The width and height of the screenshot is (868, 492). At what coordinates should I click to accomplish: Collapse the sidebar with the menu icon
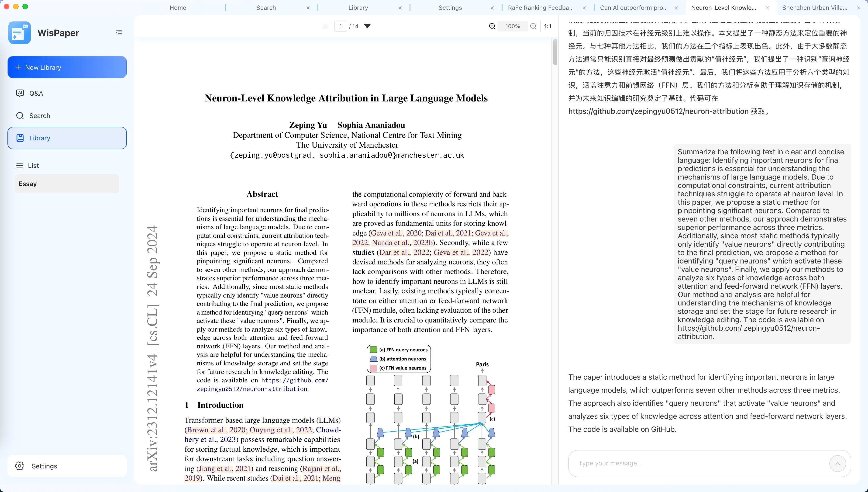click(119, 33)
